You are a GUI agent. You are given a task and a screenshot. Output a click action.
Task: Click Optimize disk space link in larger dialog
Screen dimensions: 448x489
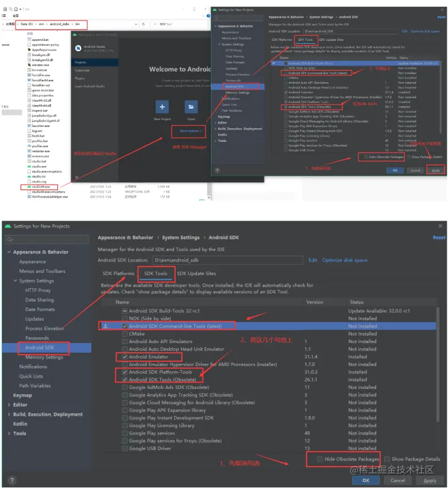coord(345,260)
